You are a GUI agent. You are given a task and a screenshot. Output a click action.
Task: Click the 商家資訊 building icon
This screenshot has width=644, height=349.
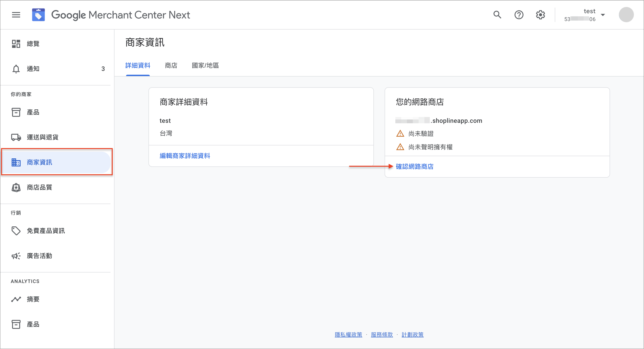coord(16,162)
